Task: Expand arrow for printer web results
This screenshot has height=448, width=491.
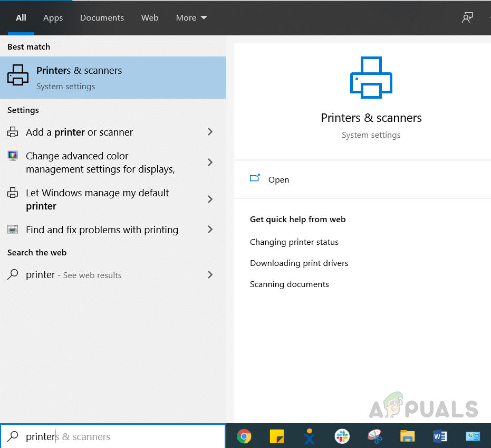Action: pyautogui.click(x=210, y=275)
